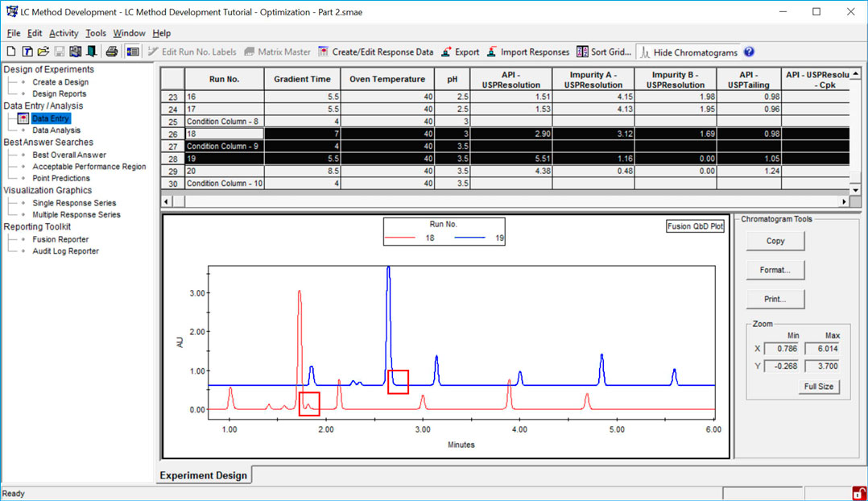Open the File menu

pyautogui.click(x=13, y=33)
